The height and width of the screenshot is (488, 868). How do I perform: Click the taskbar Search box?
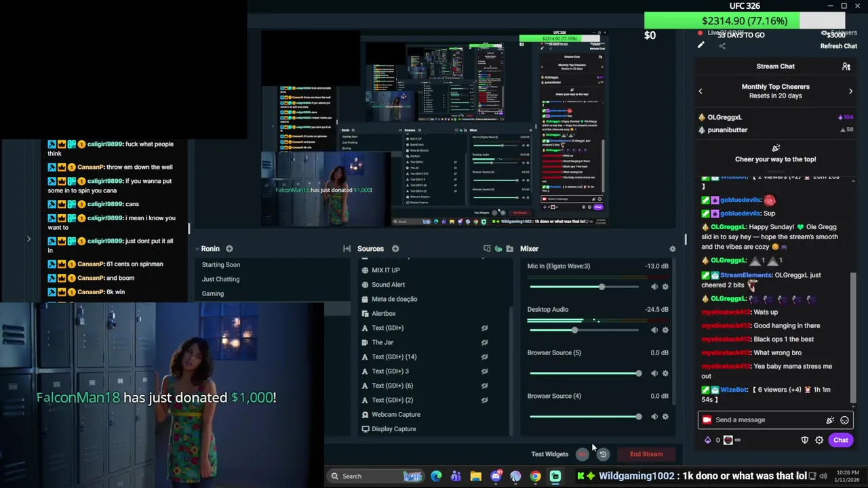tap(375, 476)
